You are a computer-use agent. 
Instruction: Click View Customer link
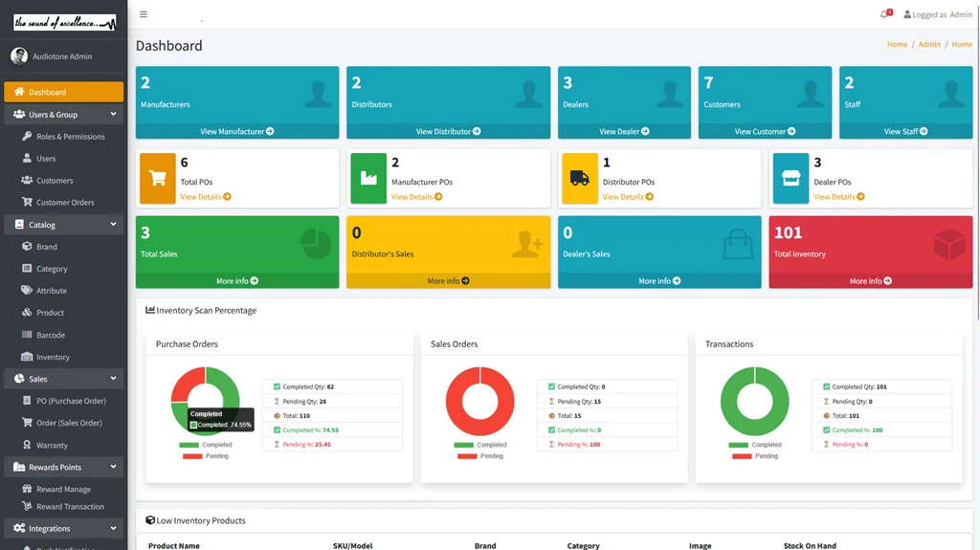(765, 131)
